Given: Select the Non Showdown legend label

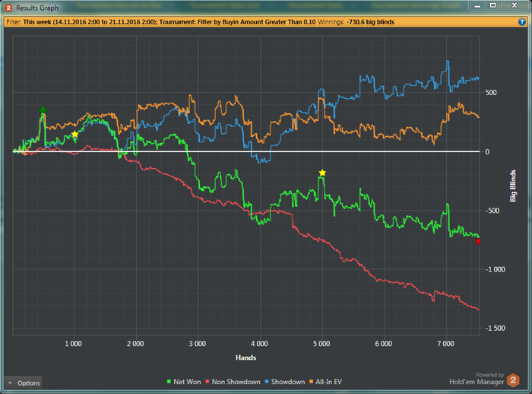Looking at the screenshot, I should [236, 382].
